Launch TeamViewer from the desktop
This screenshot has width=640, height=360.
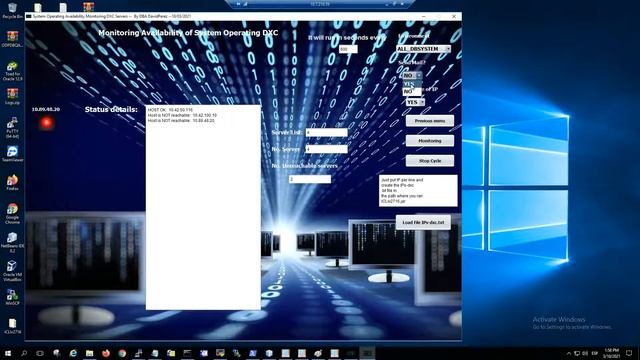[x=12, y=154]
